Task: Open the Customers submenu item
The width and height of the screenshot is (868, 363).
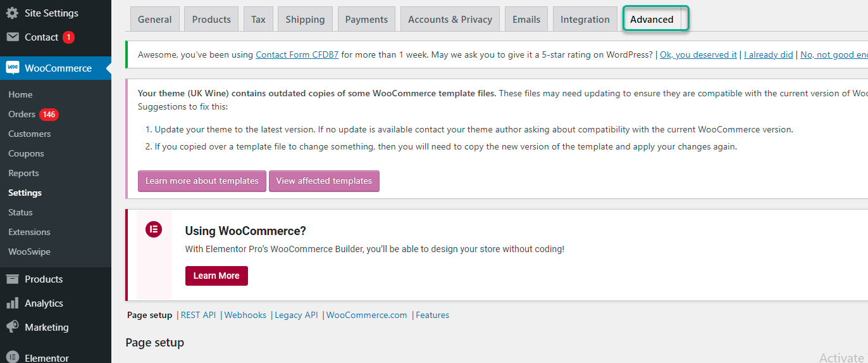Action: tap(29, 134)
